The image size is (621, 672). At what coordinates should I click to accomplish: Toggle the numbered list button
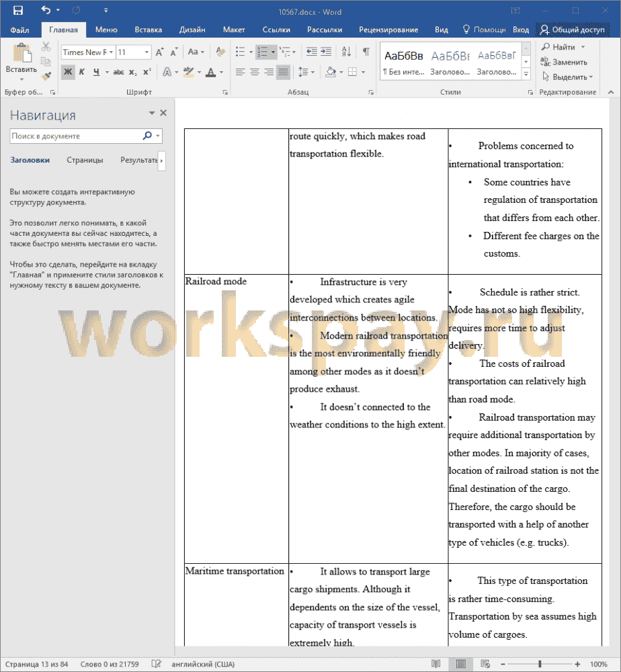tap(262, 52)
